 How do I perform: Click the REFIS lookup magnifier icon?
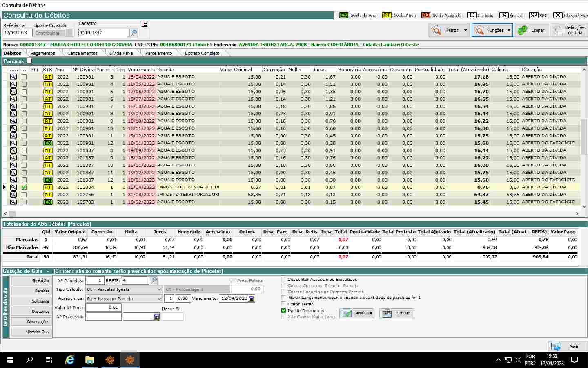[x=154, y=280]
